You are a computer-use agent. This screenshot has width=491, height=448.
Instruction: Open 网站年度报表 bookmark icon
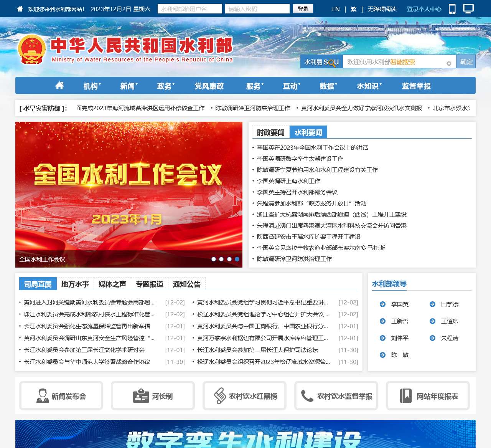click(x=406, y=396)
